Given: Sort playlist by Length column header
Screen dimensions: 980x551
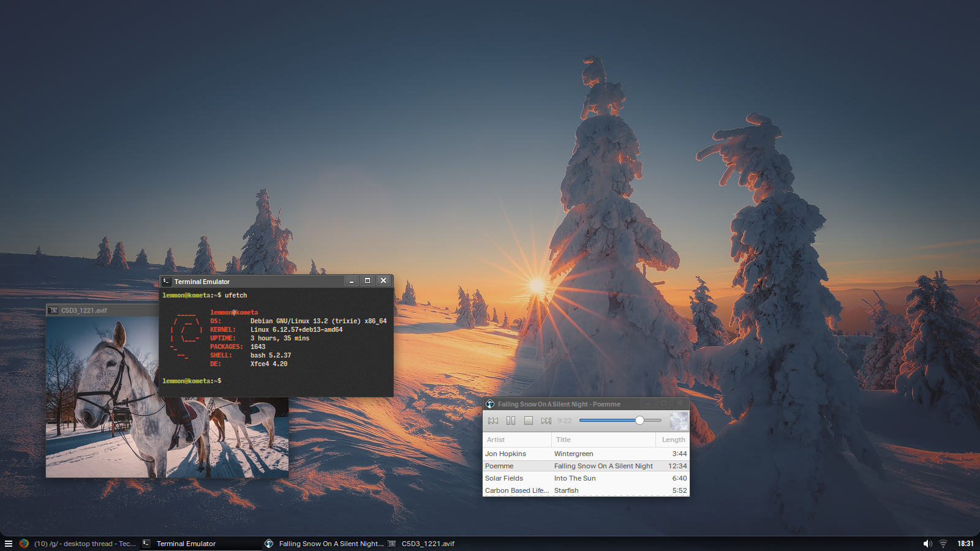Looking at the screenshot, I should point(673,440).
